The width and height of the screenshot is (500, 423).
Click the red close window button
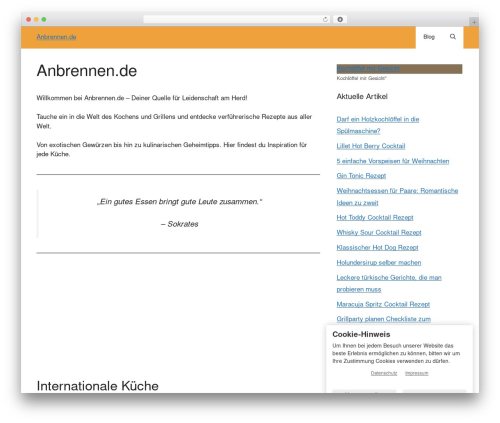29,20
